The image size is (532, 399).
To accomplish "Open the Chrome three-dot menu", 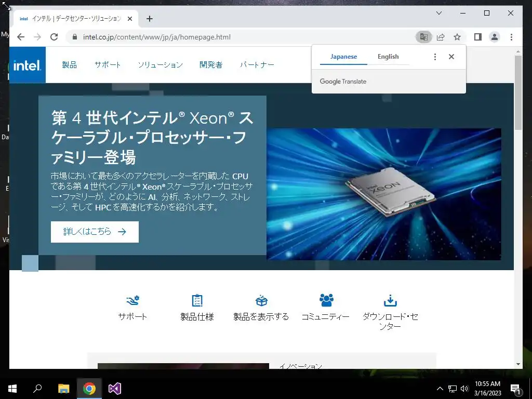I will pyautogui.click(x=511, y=37).
